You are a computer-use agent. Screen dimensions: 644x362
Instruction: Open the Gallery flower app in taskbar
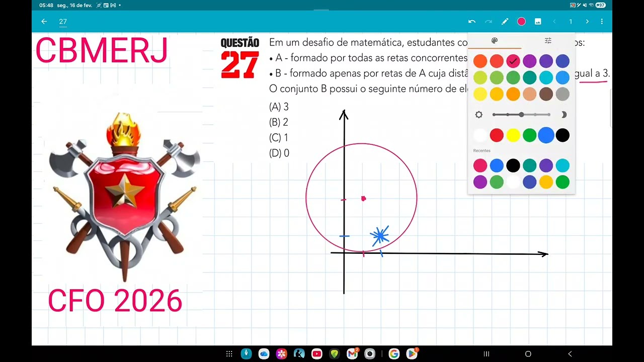pos(281,354)
